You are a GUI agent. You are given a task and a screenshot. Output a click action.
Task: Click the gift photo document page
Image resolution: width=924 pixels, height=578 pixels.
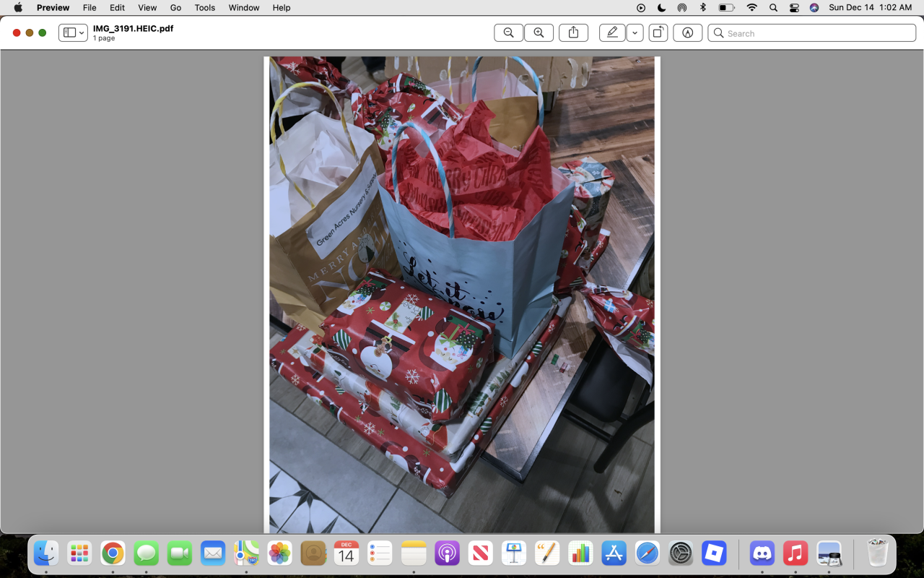point(462,295)
